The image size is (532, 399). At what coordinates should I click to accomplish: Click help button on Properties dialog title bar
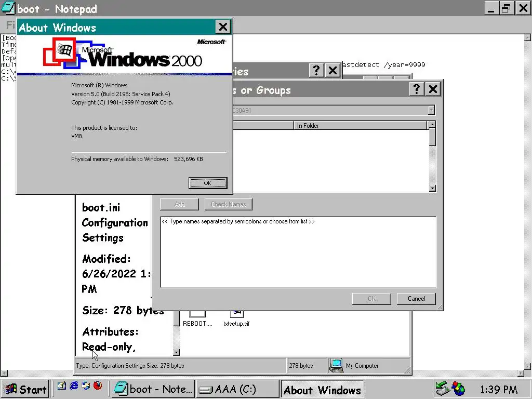(316, 71)
